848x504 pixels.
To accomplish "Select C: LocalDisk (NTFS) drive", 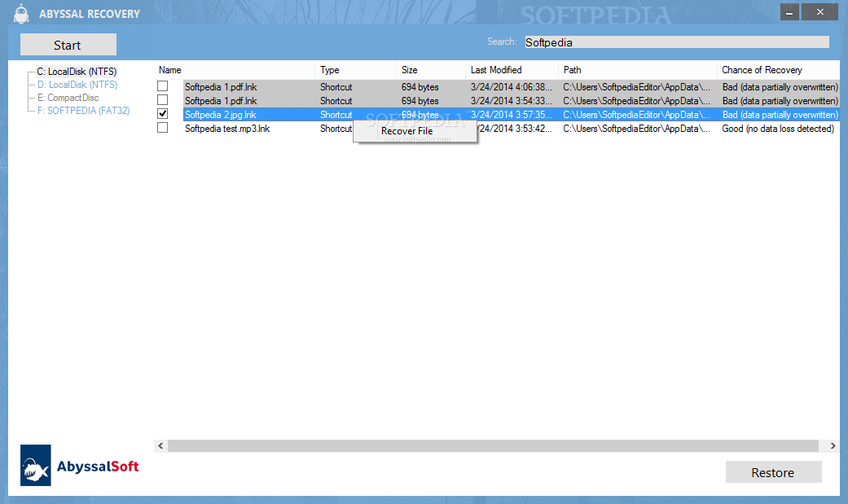I will point(77,72).
